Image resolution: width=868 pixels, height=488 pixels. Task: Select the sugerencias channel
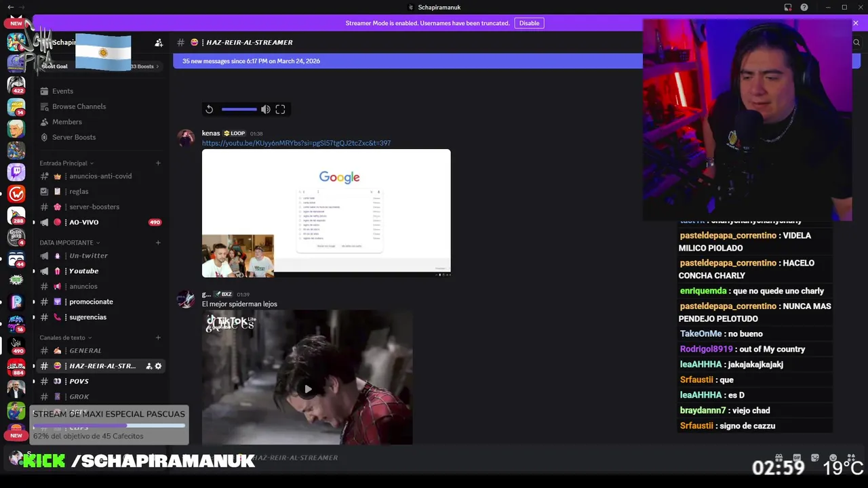[x=100, y=317]
